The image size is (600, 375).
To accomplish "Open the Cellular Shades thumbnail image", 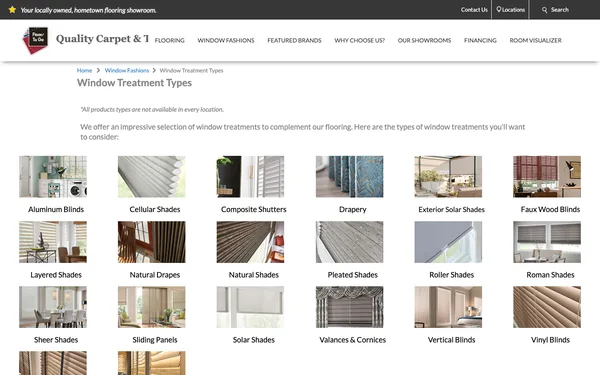I will point(152,176).
